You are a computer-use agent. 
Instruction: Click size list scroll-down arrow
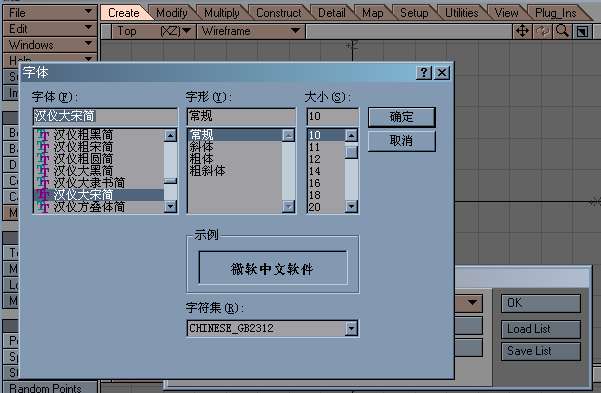pyautogui.click(x=351, y=207)
